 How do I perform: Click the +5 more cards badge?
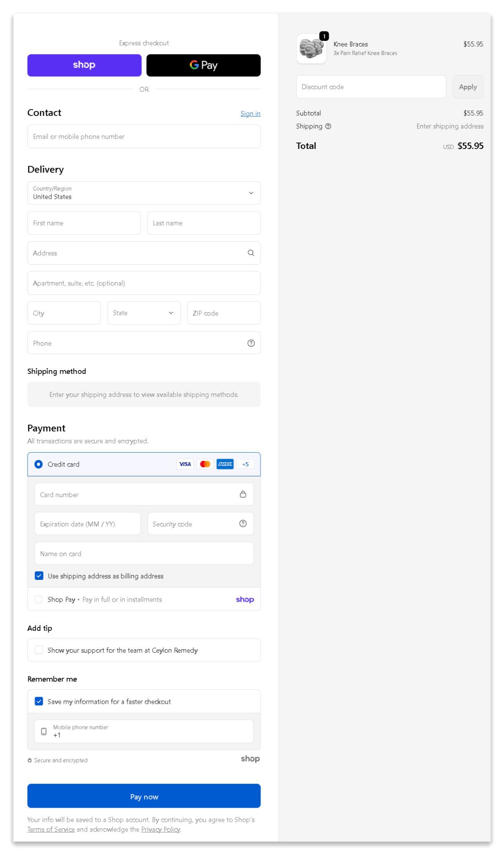[x=245, y=464]
